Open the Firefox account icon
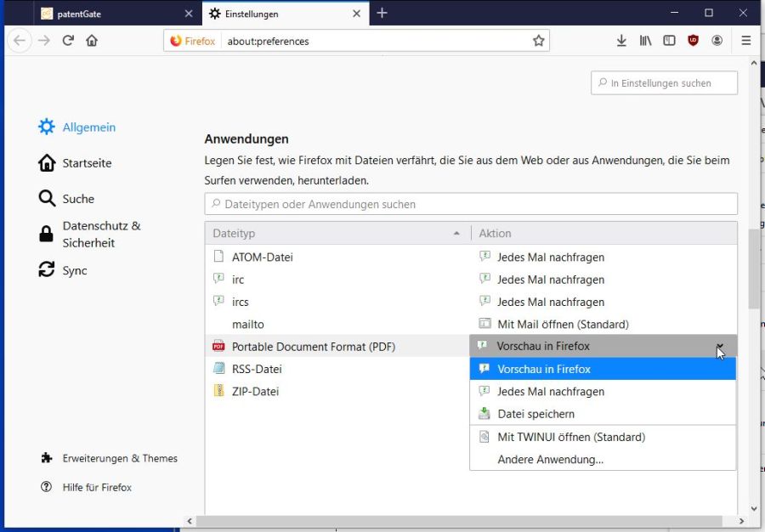The image size is (765, 532). (x=717, y=41)
